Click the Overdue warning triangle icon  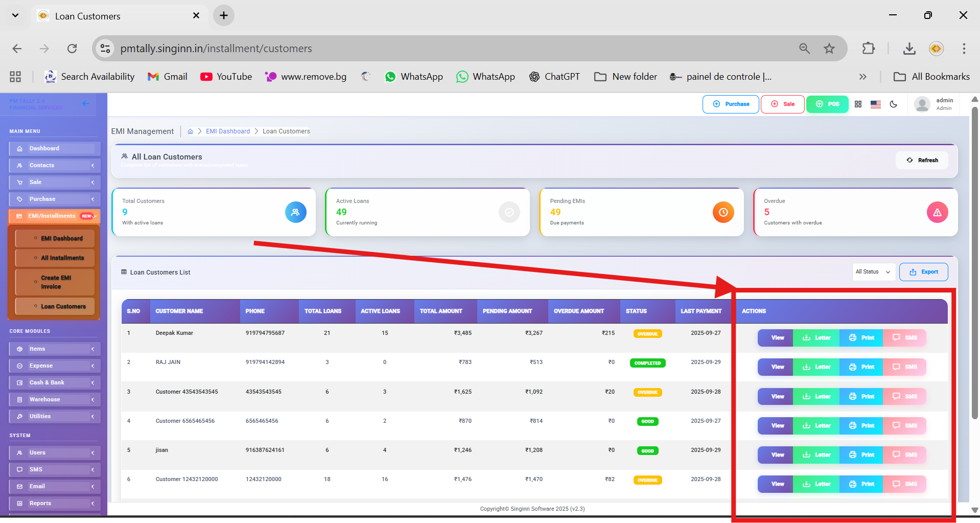pos(937,212)
